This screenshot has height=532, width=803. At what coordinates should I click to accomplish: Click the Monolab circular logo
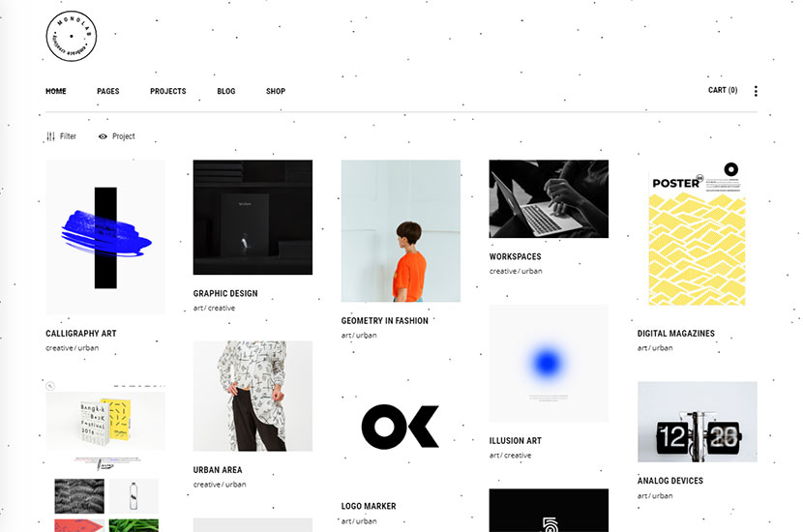(72, 36)
